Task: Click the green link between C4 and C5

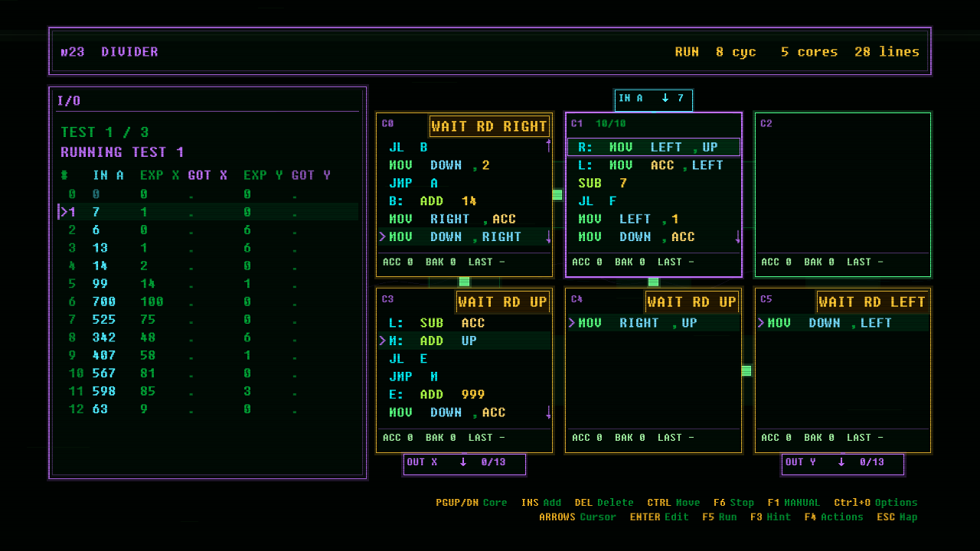Action: (746, 370)
